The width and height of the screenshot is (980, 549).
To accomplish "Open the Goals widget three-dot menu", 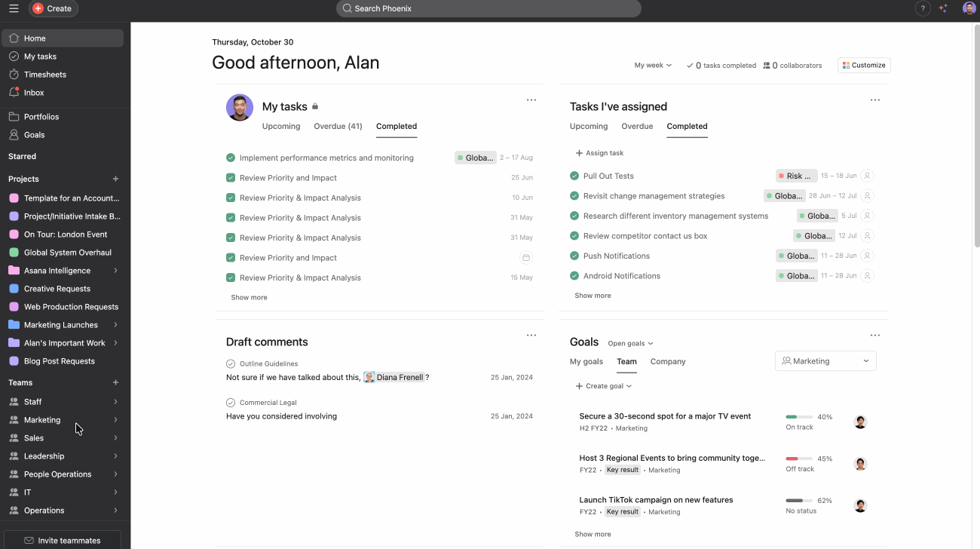I will (x=874, y=336).
